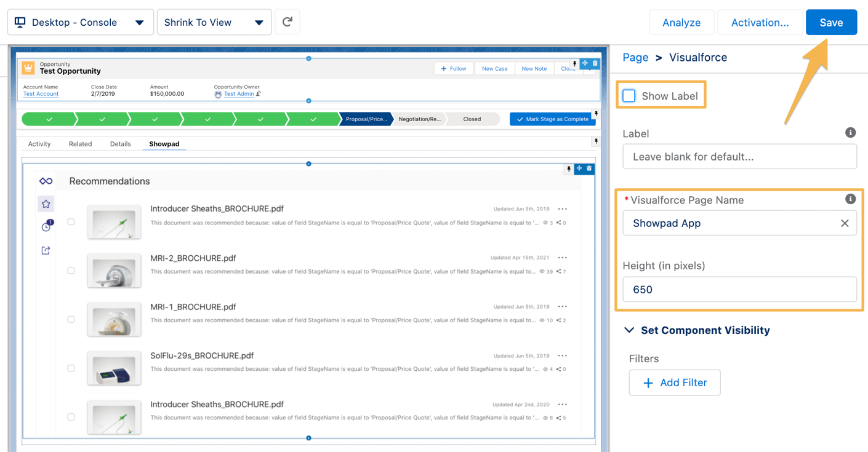
Task: Select the star recommendations icon in sidebar
Action: click(x=46, y=204)
